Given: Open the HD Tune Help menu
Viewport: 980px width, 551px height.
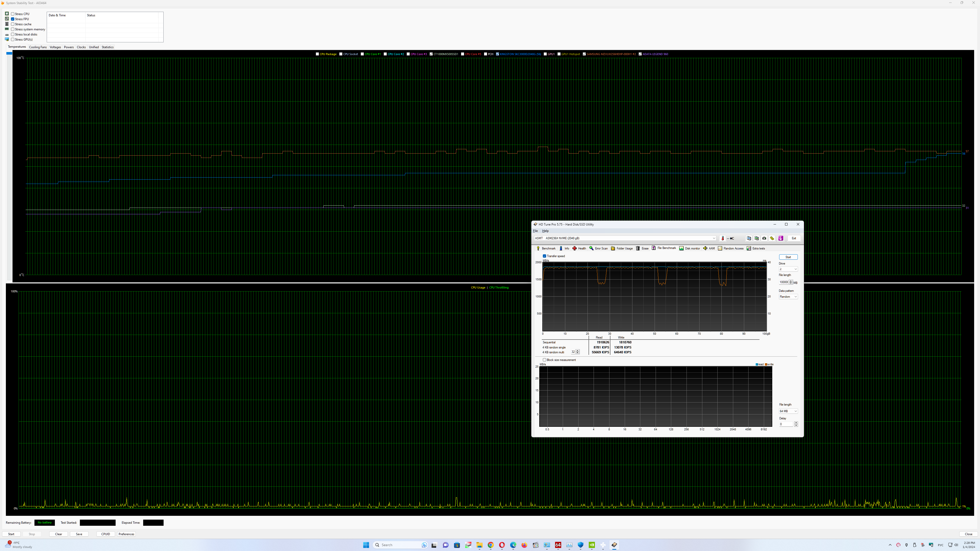Looking at the screenshot, I should coord(545,231).
